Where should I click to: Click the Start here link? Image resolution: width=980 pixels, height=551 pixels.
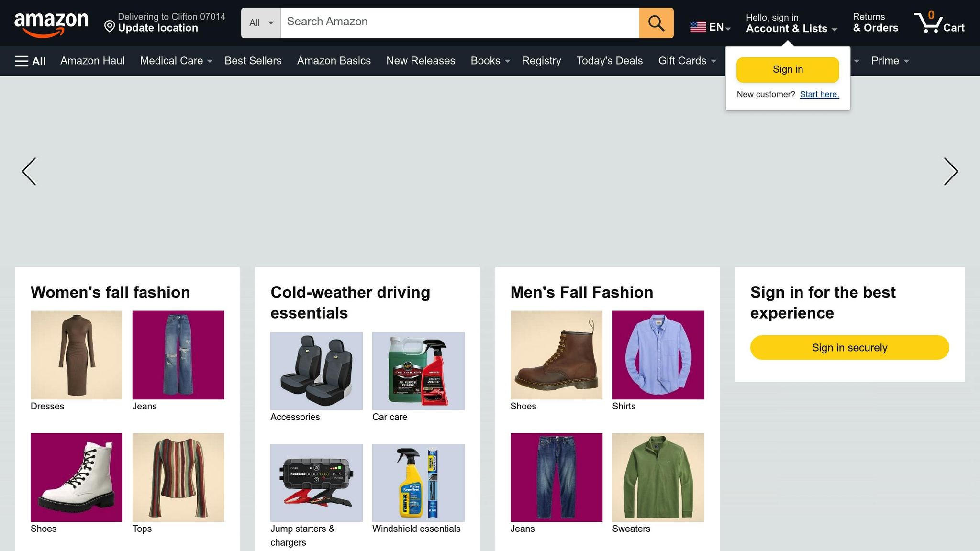click(x=819, y=95)
